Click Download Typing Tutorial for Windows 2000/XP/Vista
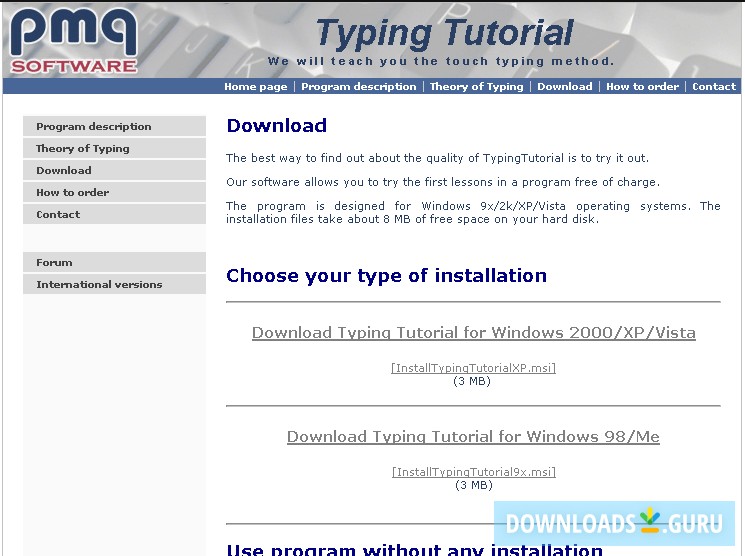Screen dimensions: 745x556 coord(474,333)
